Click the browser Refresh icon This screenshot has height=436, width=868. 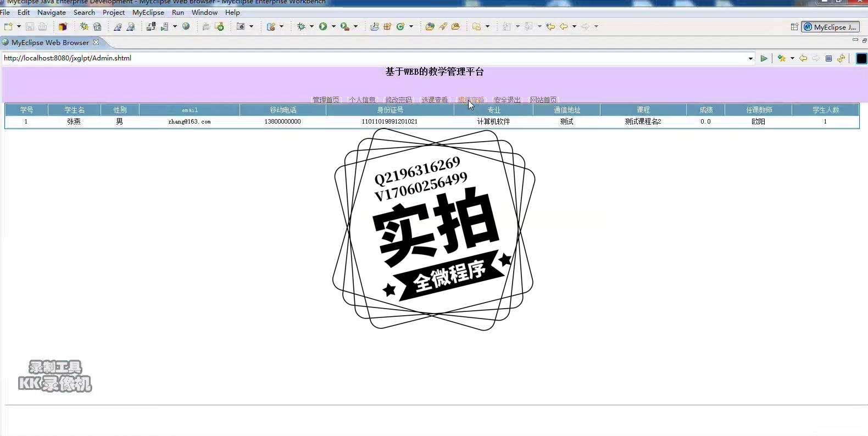click(841, 58)
